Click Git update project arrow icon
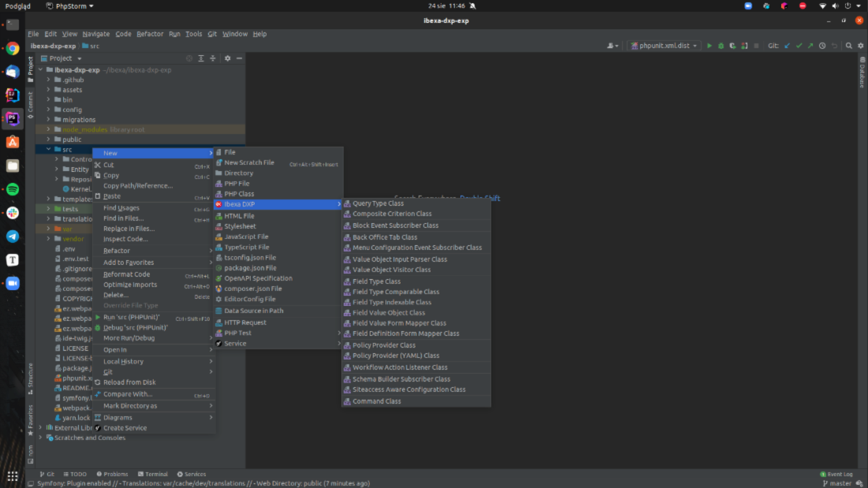Screen dimensions: 868x488 pyautogui.click(x=788, y=46)
